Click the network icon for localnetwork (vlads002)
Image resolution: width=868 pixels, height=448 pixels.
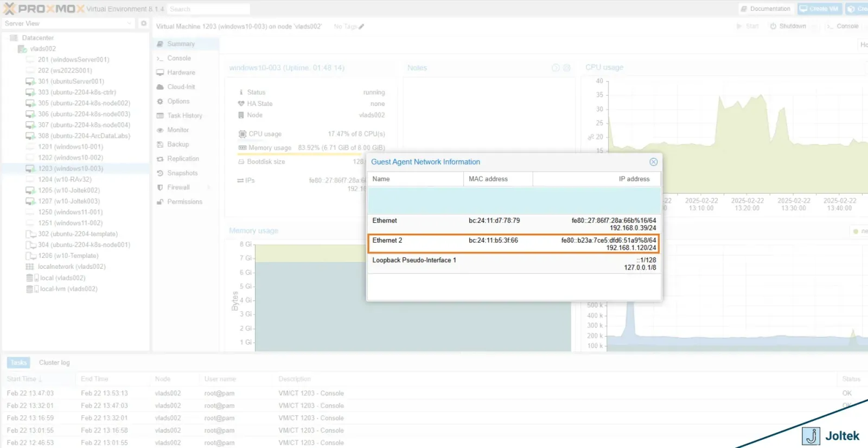tap(30, 267)
